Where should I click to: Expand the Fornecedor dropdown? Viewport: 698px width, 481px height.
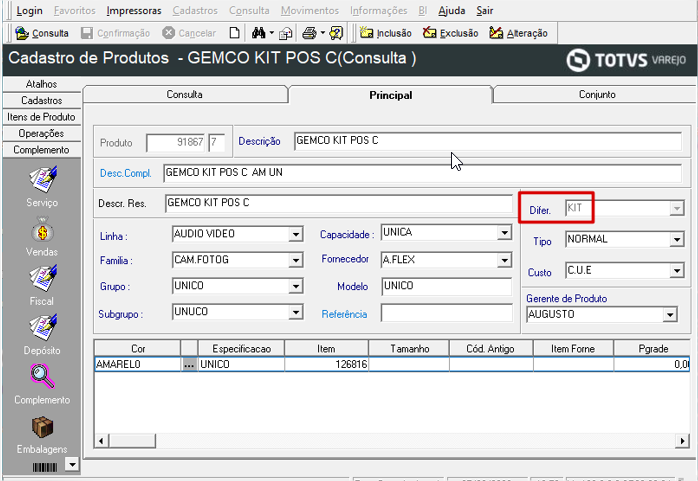point(504,260)
